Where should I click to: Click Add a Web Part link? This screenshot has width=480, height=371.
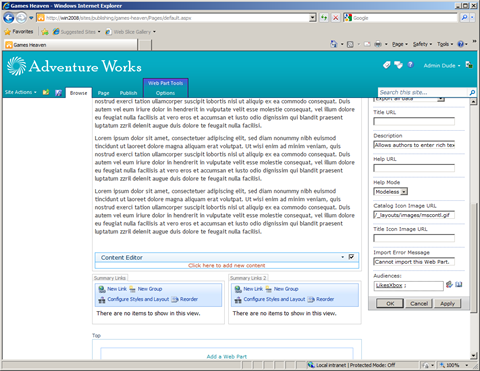(227, 356)
